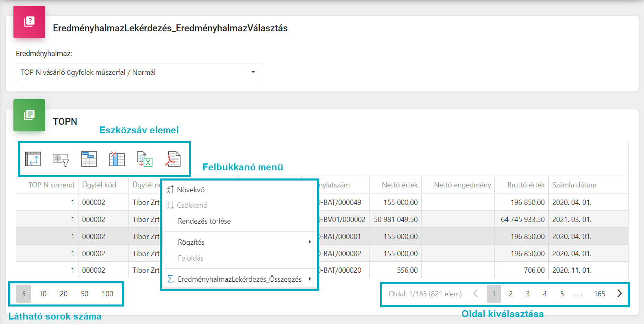The height and width of the screenshot is (324, 644).
Task: Expand the Rögzítés submenu arrow
Action: point(310,242)
